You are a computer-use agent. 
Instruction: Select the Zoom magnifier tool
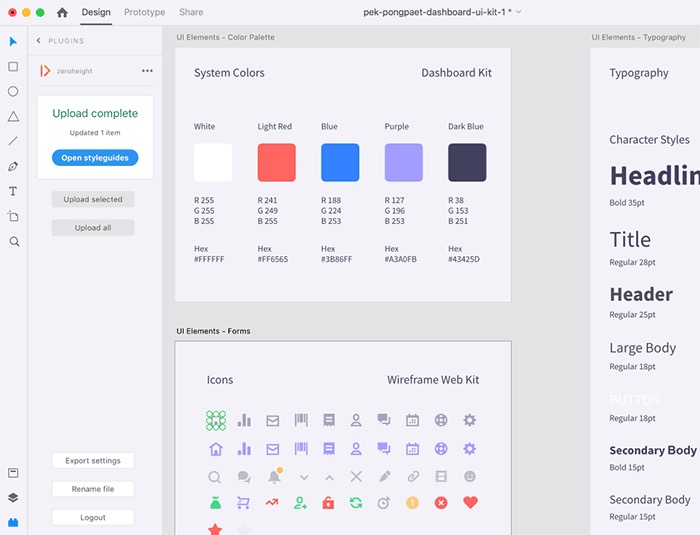click(x=14, y=242)
